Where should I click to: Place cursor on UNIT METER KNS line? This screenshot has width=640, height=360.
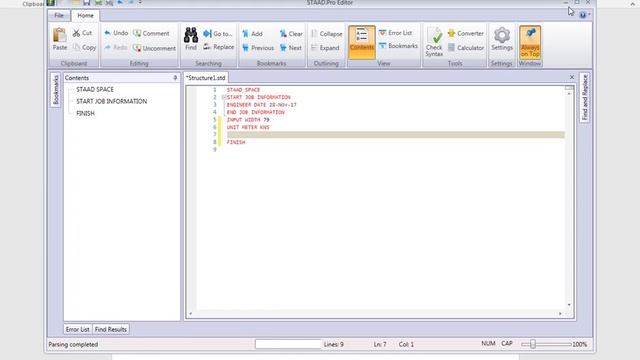(248, 127)
